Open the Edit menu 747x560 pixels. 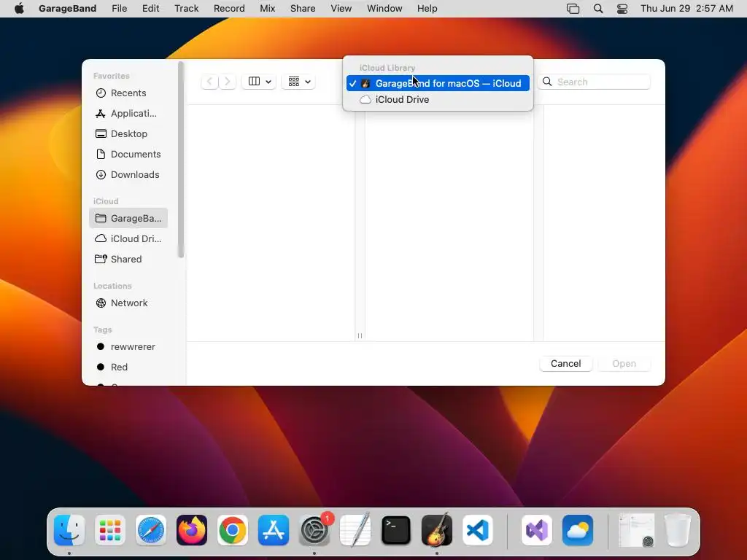(150, 9)
